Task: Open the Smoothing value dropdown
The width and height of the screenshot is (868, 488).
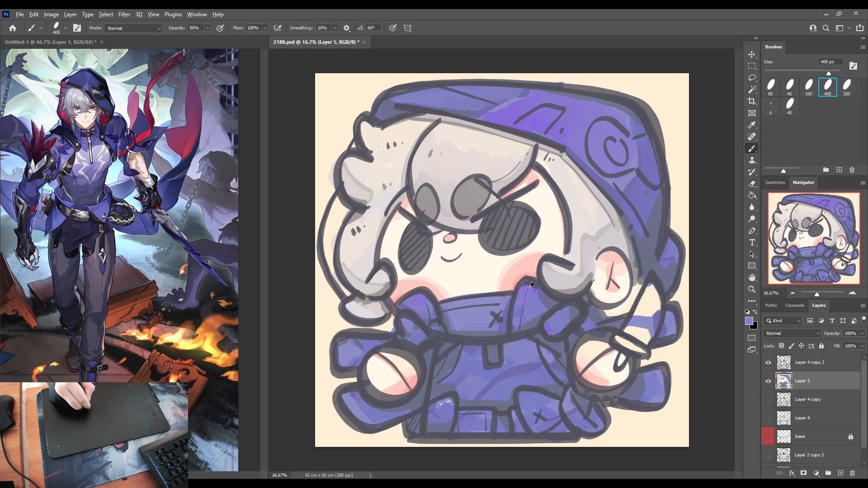Action: (335, 28)
